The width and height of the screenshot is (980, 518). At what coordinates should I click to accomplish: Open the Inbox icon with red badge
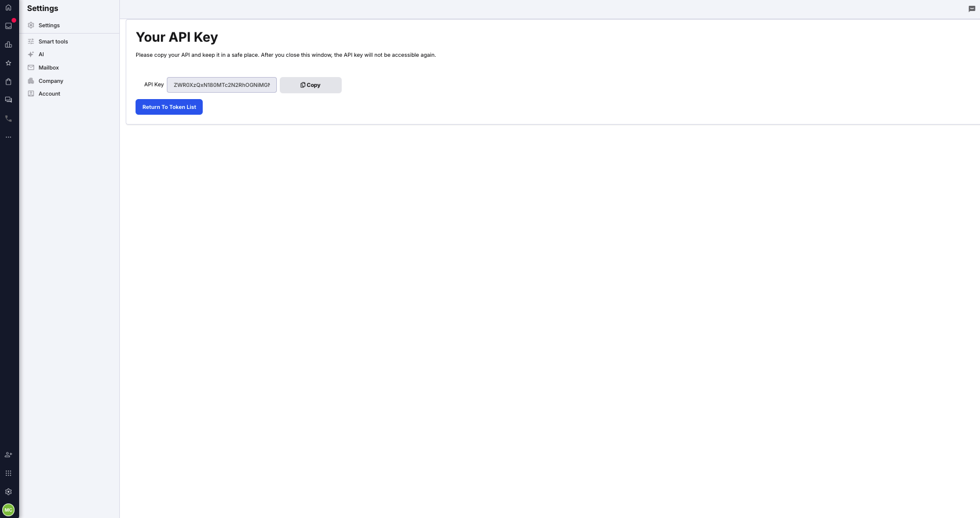tap(8, 25)
